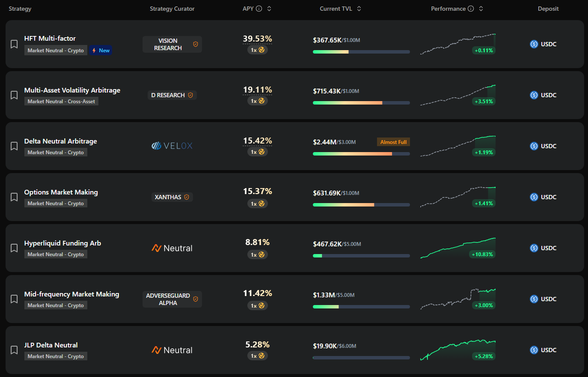Open Multi-Asset Volatility Arbitrage strategy

pyautogui.click(x=72, y=90)
